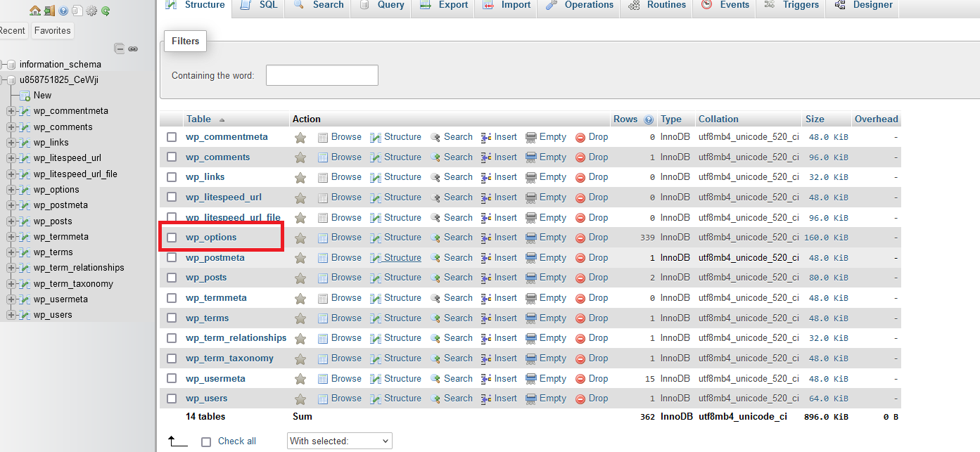Click the Drop icon for wp_users
The width and height of the screenshot is (980, 452).
click(x=580, y=399)
